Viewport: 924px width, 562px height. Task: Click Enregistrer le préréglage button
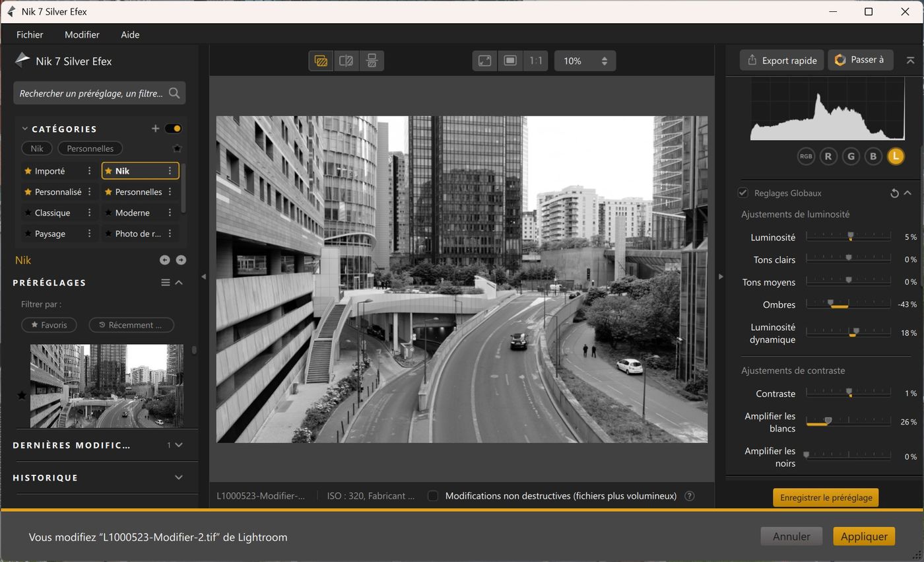pyautogui.click(x=826, y=497)
